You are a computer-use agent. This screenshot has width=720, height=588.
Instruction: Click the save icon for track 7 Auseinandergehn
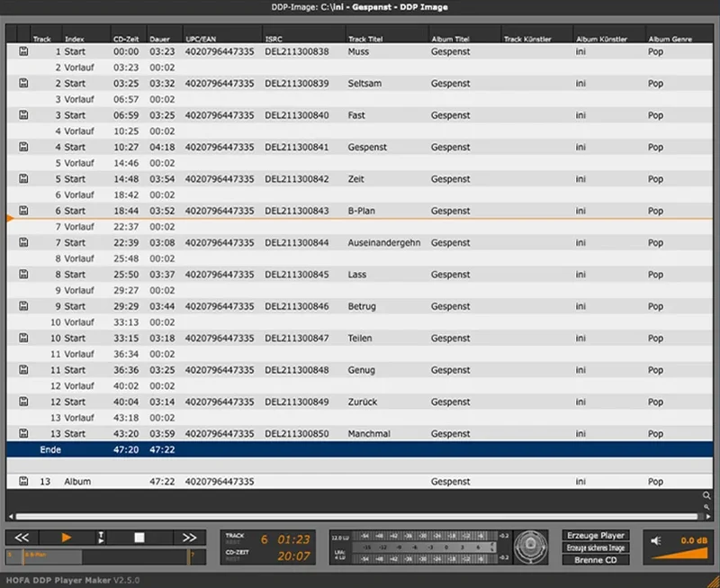click(x=23, y=242)
